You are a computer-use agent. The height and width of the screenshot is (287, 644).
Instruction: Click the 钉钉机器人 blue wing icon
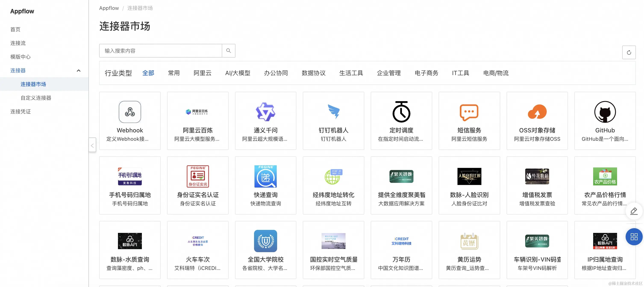coord(333,112)
